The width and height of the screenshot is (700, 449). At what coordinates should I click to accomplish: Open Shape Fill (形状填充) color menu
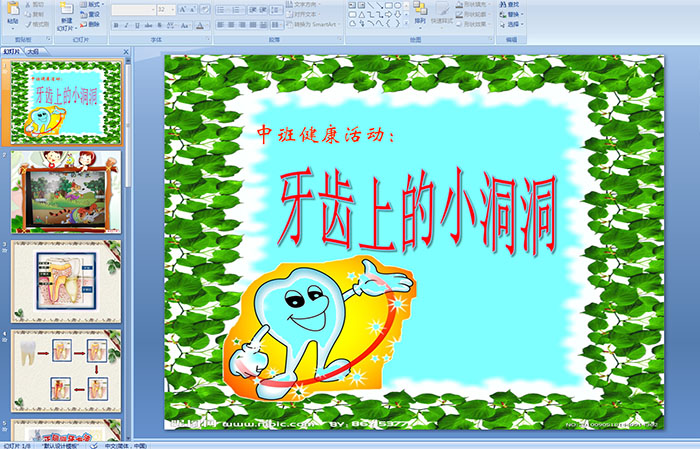point(473,4)
